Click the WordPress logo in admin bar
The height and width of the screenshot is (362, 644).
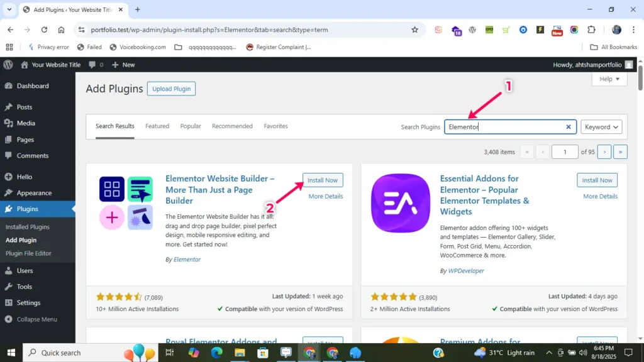click(x=8, y=65)
